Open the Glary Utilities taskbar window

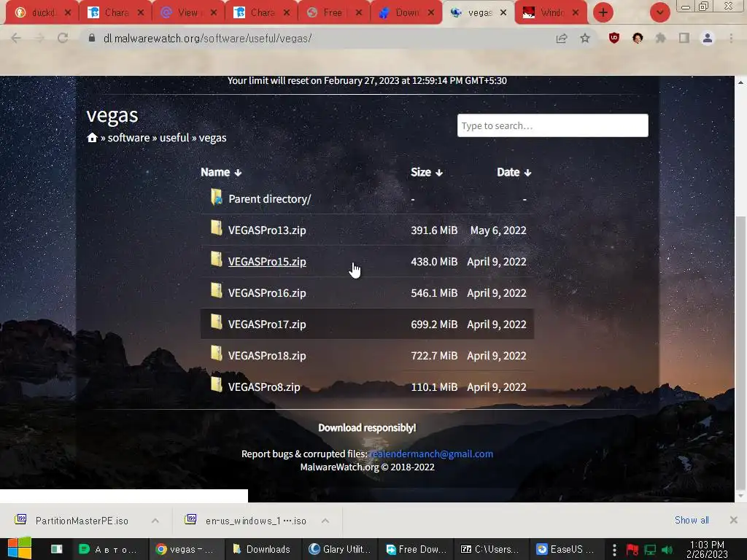pyautogui.click(x=340, y=549)
